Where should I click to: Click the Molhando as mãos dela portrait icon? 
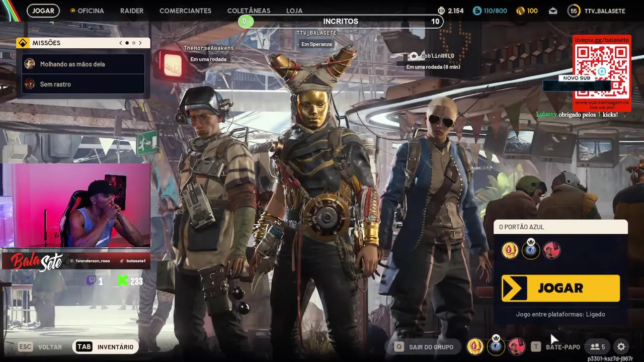coord(30,64)
